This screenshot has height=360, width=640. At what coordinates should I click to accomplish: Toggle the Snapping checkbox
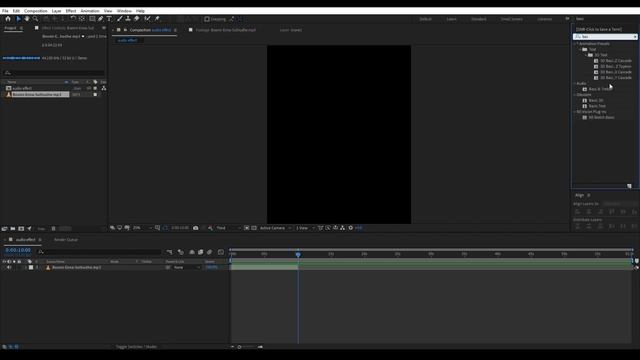207,19
